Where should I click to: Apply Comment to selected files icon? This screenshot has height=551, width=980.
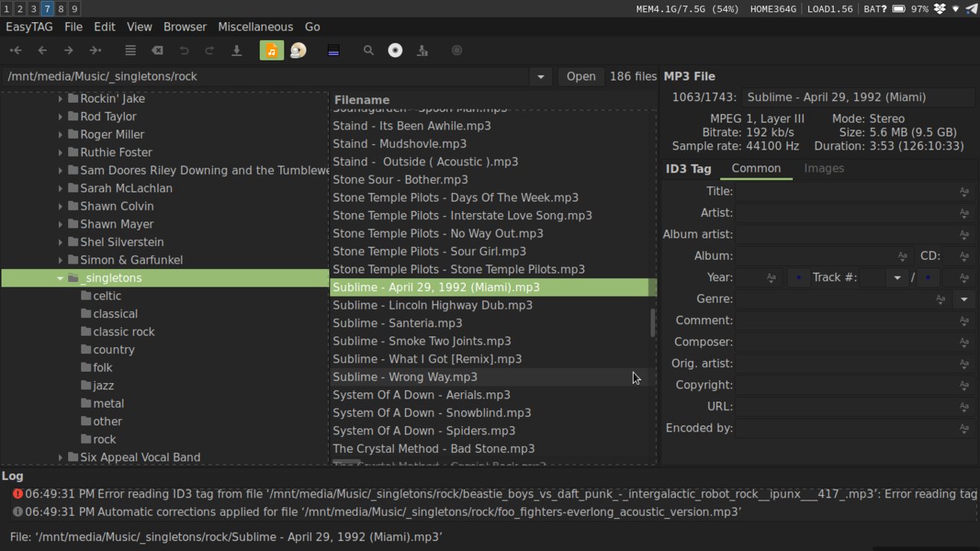(964, 320)
